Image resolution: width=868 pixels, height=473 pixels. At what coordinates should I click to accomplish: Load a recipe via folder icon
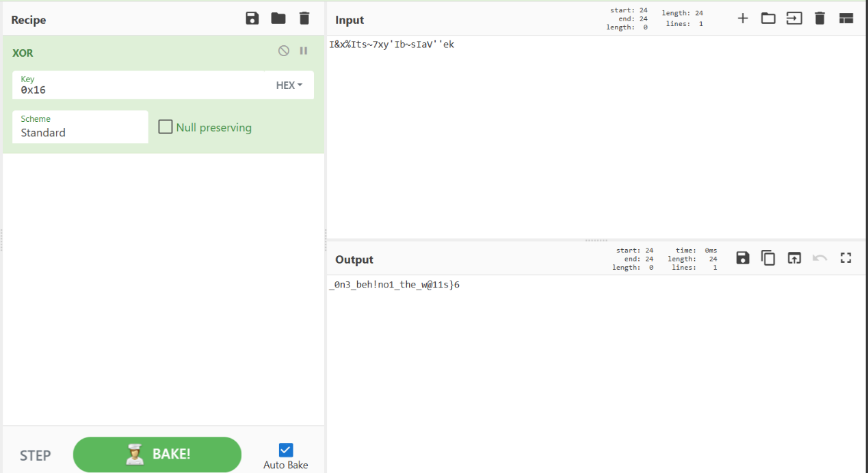(x=278, y=18)
